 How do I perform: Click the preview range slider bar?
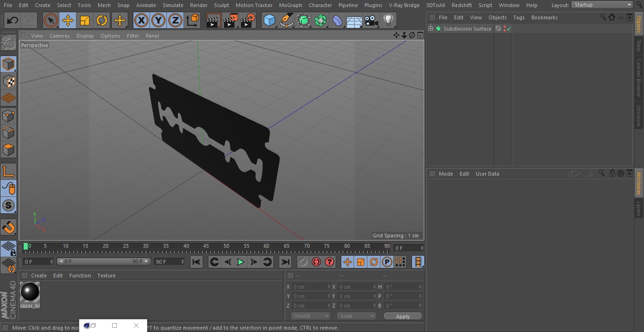(104, 261)
